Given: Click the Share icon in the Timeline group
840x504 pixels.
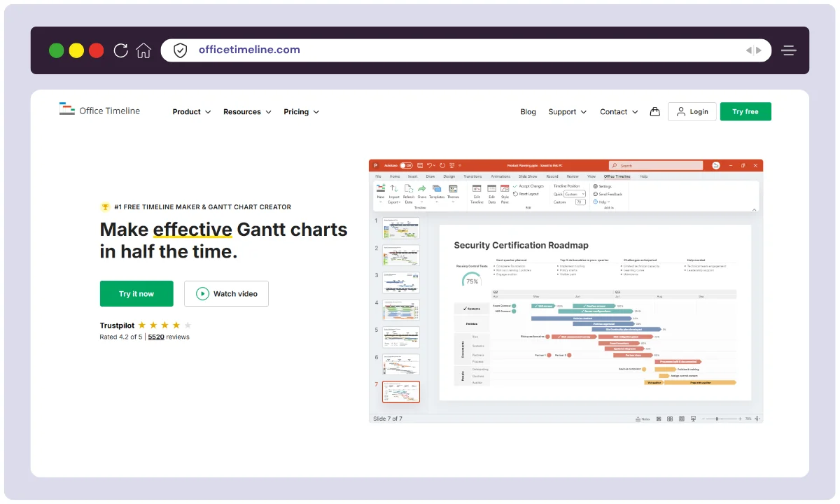Looking at the screenshot, I should [x=421, y=189].
